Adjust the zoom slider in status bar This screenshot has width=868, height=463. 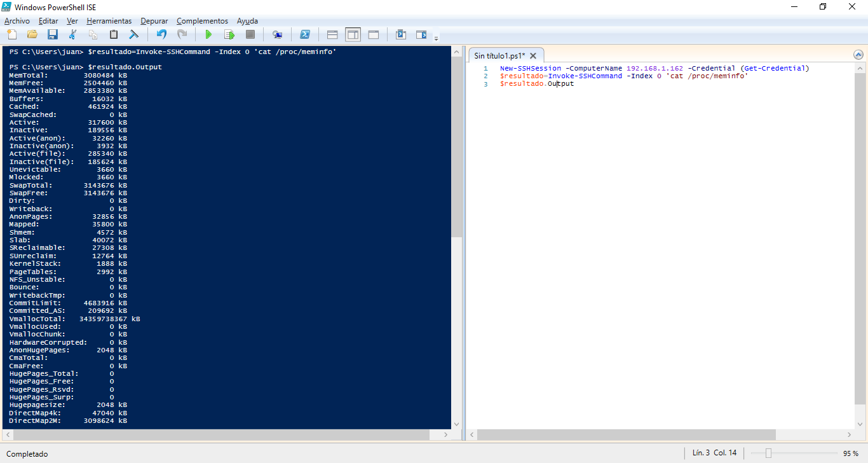point(768,453)
